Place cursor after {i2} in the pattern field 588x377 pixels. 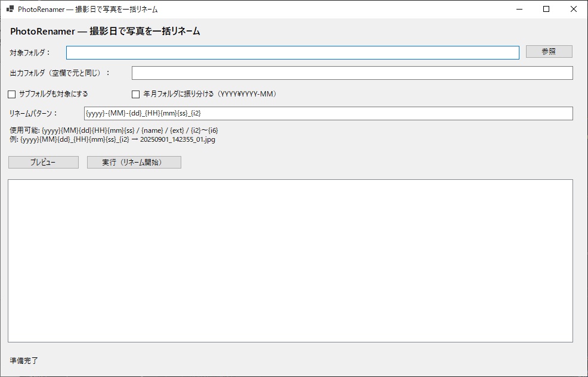tap(202, 113)
